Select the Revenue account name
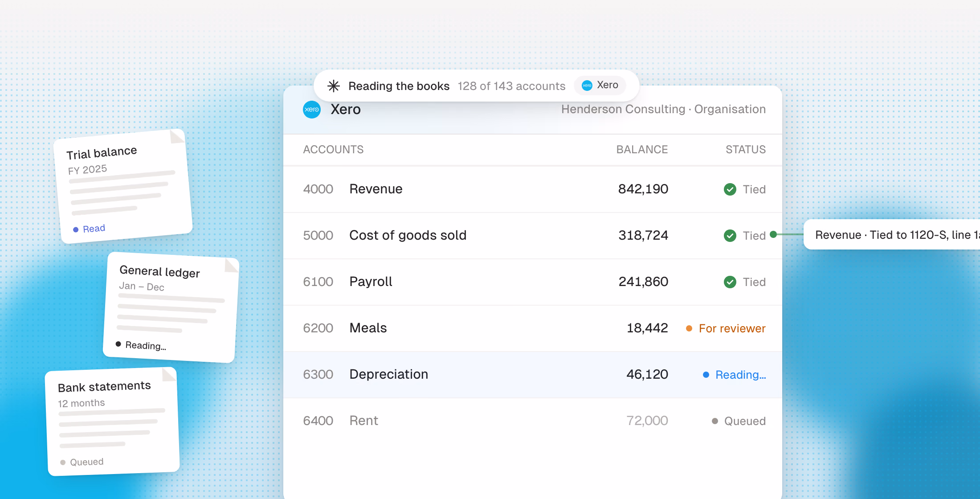This screenshot has width=980, height=499. tap(376, 189)
